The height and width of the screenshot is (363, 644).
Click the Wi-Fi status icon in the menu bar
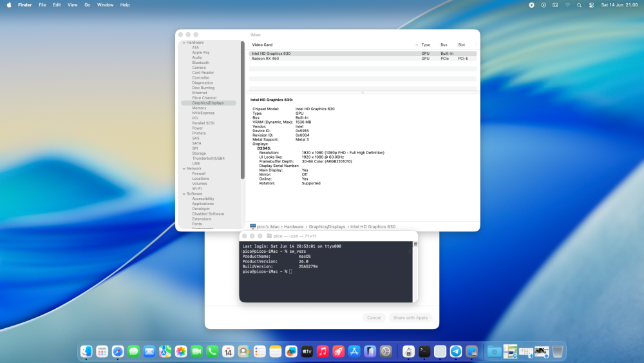coord(567,5)
